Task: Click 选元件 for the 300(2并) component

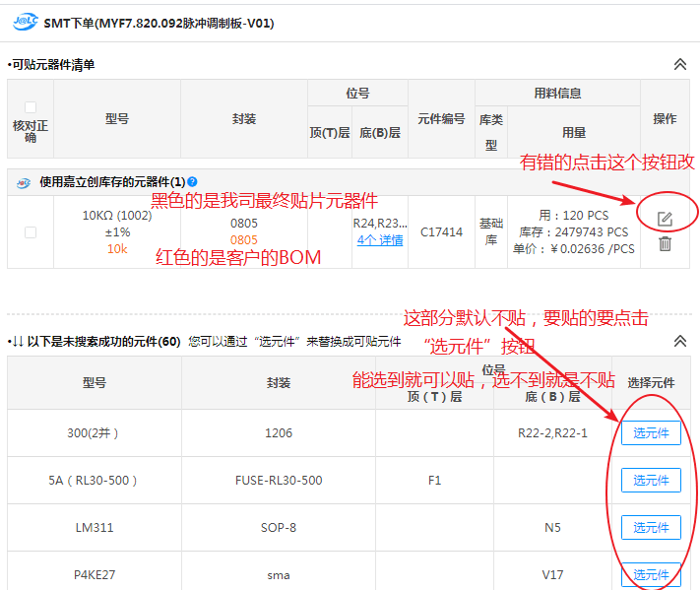Action: point(651,432)
